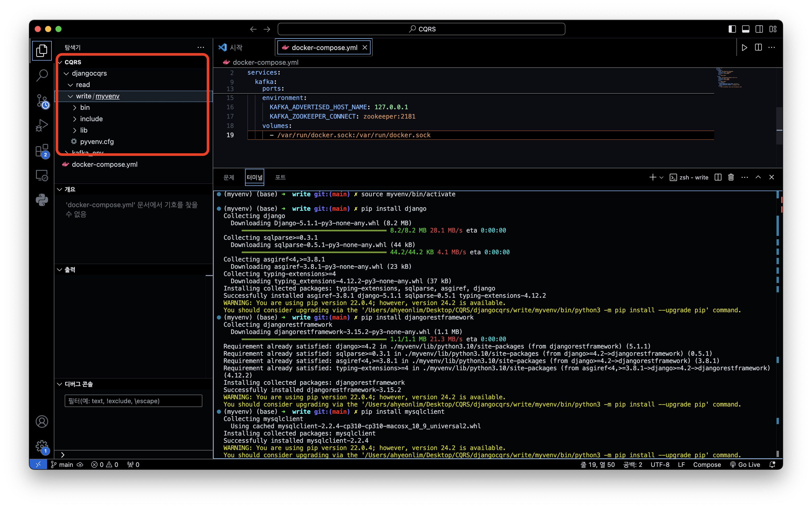Run docker-compose file with play icon

pos(744,47)
